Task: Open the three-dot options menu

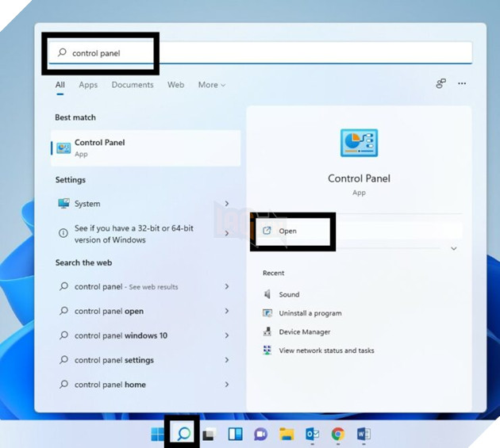Action: (x=462, y=83)
